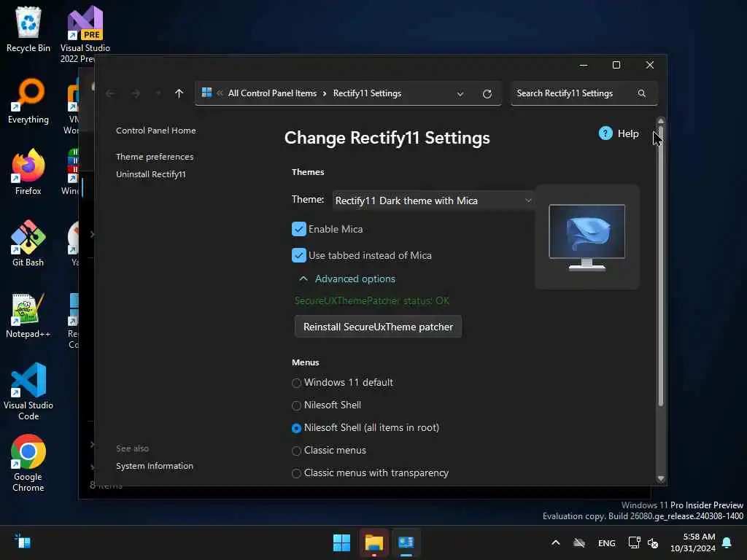Viewport: 747px width, 560px height.
Task: Toggle Use tabbed instead of Mica
Action: coord(298,255)
